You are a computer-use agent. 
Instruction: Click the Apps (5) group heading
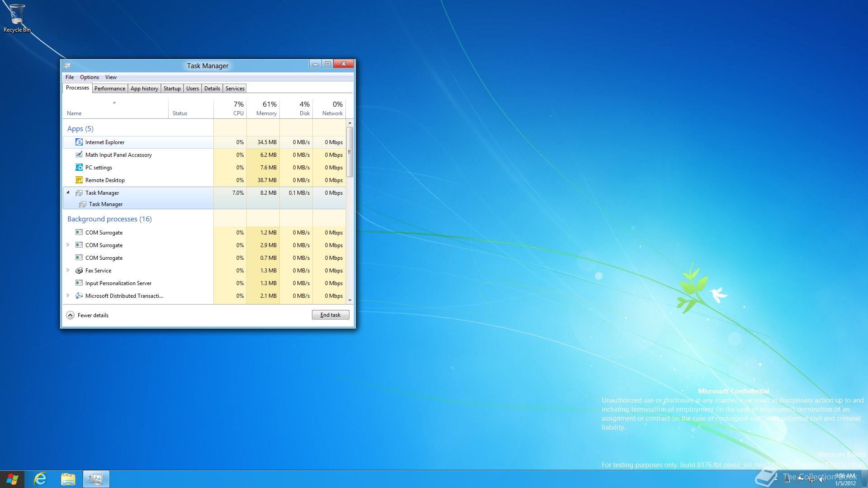click(80, 129)
